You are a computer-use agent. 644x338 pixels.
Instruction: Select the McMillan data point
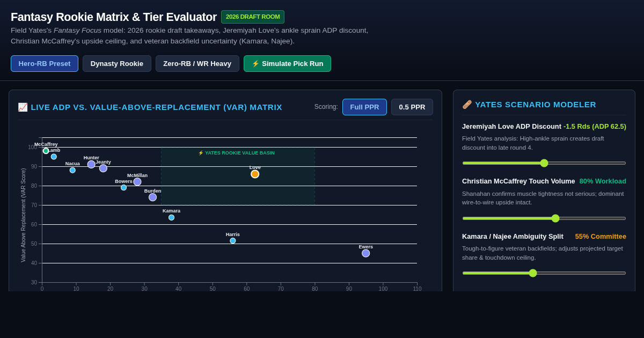137,182
